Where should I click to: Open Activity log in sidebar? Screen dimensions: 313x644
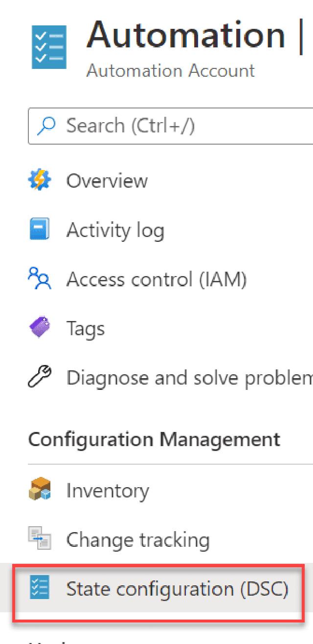pyautogui.click(x=115, y=230)
